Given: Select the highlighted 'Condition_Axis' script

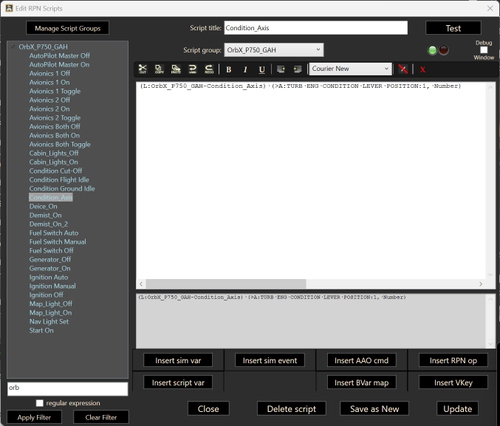Looking at the screenshot, I should [51, 197].
